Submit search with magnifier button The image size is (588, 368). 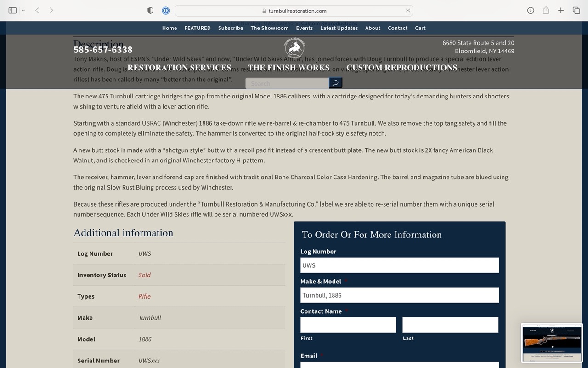coord(335,83)
